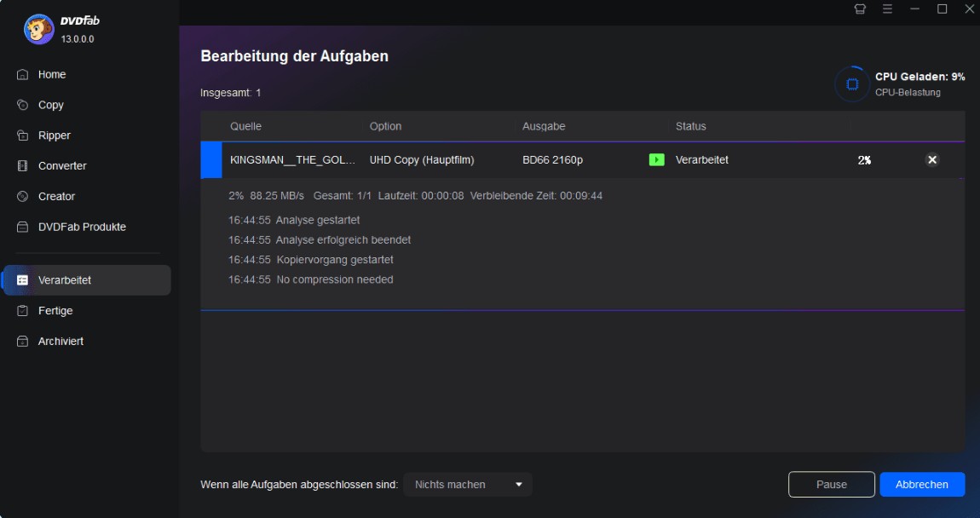Click the Ausgabe column header
This screenshot has height=518, width=980.
(x=544, y=126)
